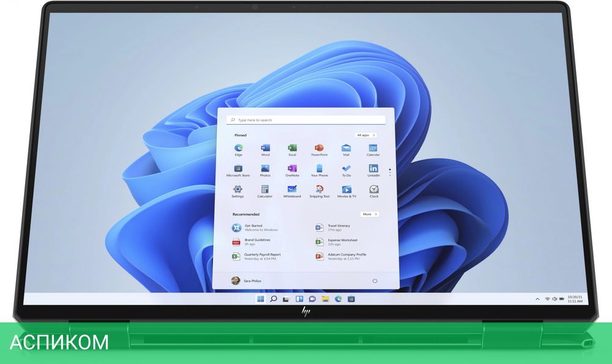Open Quarterly Payroll Report file
The image size is (612, 364).
[262, 256]
